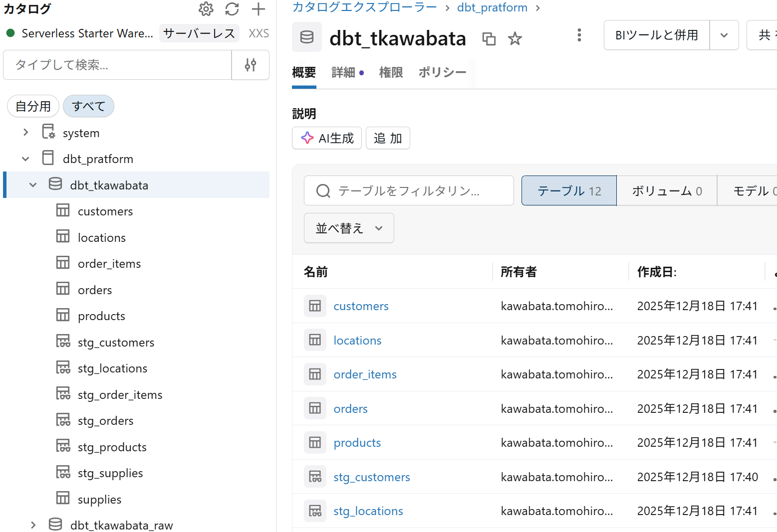Click the plus icon to add catalog
This screenshot has width=777, height=532.
point(259,9)
